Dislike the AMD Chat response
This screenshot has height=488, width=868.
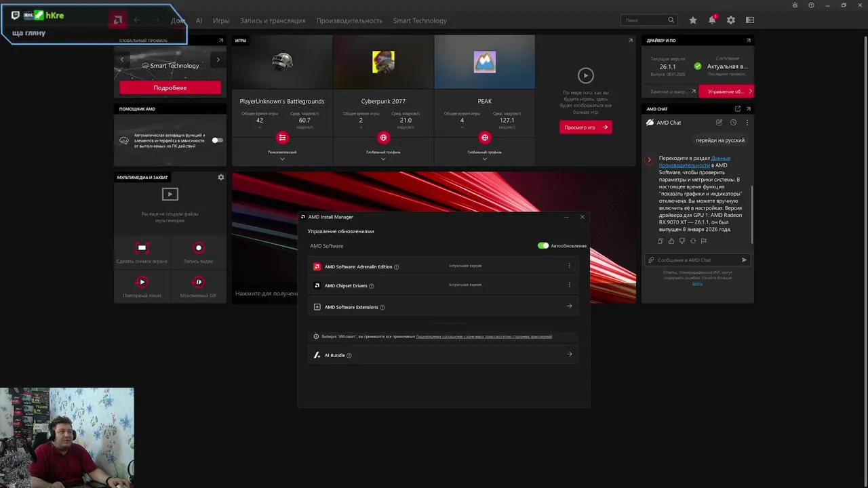(x=682, y=241)
